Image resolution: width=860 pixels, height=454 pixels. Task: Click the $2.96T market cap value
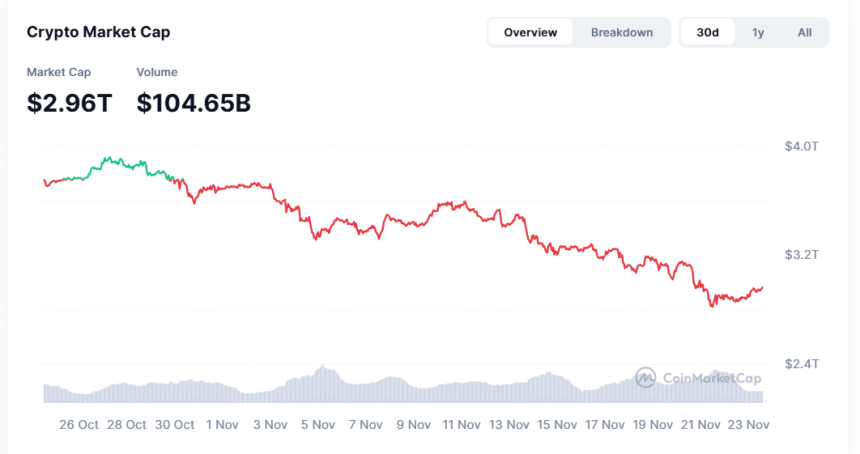(x=69, y=101)
